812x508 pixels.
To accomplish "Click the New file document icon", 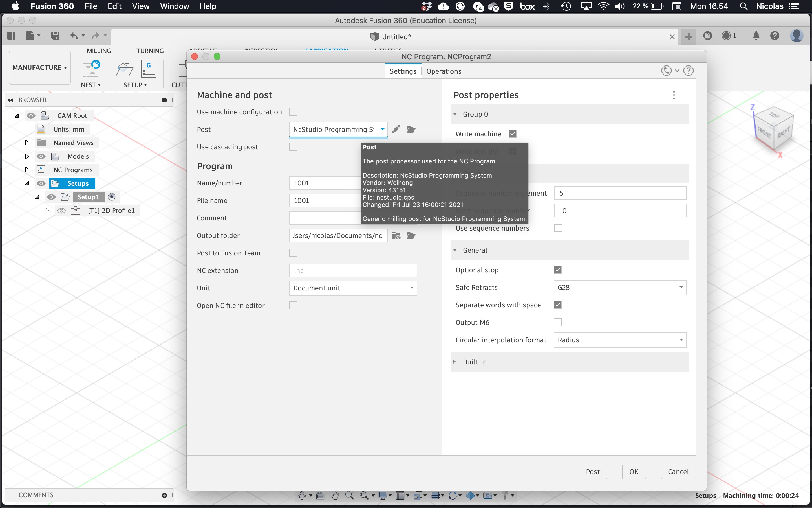I will point(30,36).
